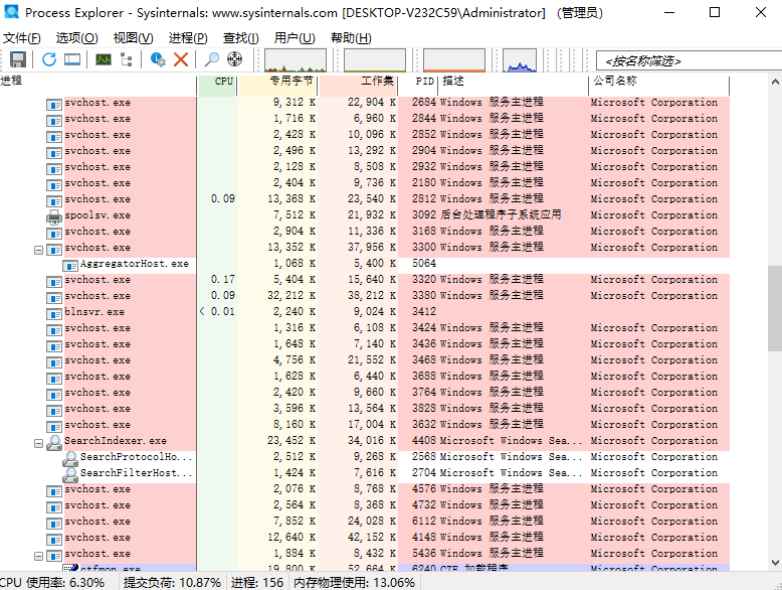Image resolution: width=782 pixels, height=590 pixels.
Task: Select the SearchIndexer.exe process icon
Action: tap(54, 442)
